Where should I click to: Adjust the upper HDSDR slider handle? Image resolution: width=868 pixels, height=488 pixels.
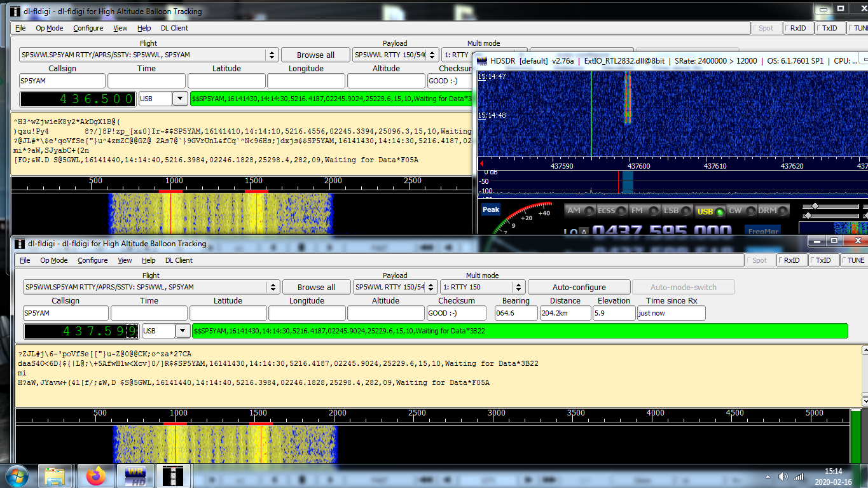tap(816, 206)
